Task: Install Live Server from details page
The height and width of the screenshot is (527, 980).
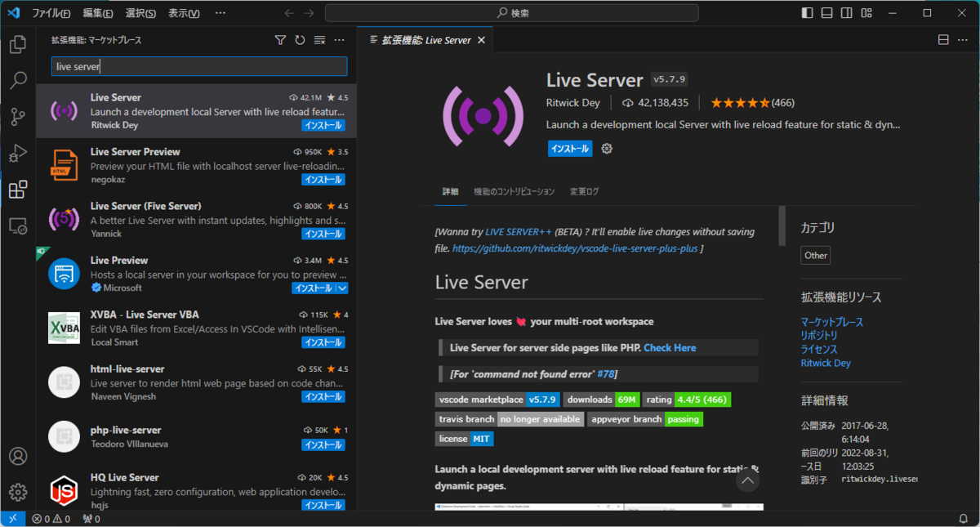Action: pos(570,149)
